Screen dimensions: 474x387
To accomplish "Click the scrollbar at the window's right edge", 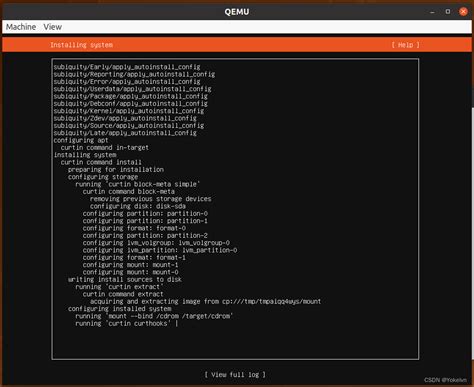I will pyautogui.click(x=472, y=233).
